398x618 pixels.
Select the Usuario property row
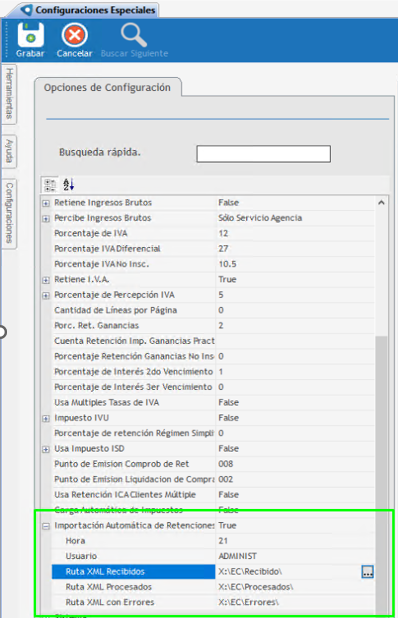(x=213, y=556)
